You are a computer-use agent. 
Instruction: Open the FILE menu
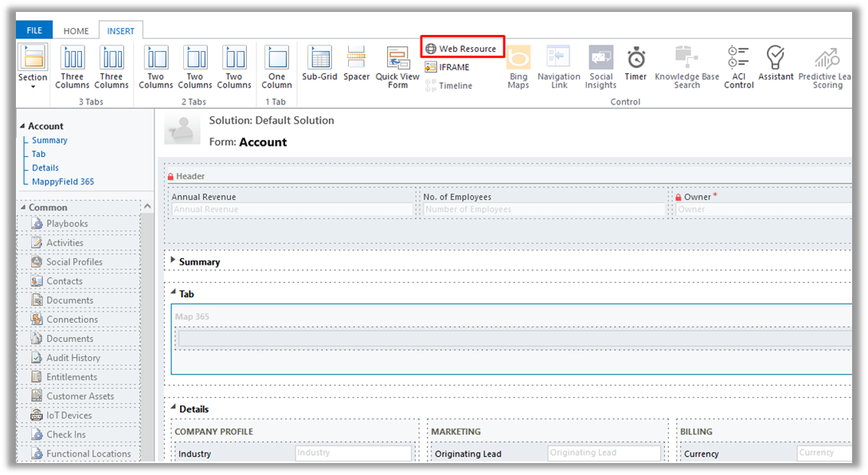tap(34, 30)
